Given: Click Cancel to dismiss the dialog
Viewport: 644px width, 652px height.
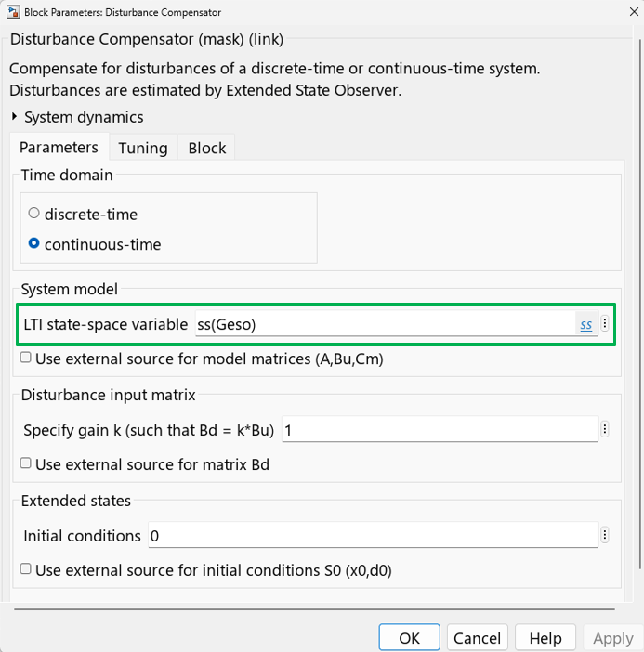Looking at the screenshot, I should click(x=478, y=638).
